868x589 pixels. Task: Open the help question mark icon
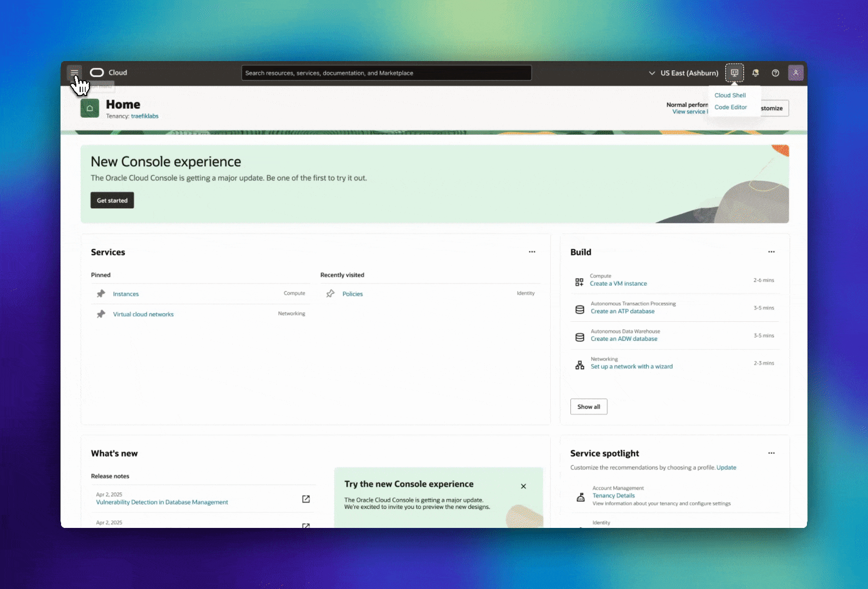[775, 73]
